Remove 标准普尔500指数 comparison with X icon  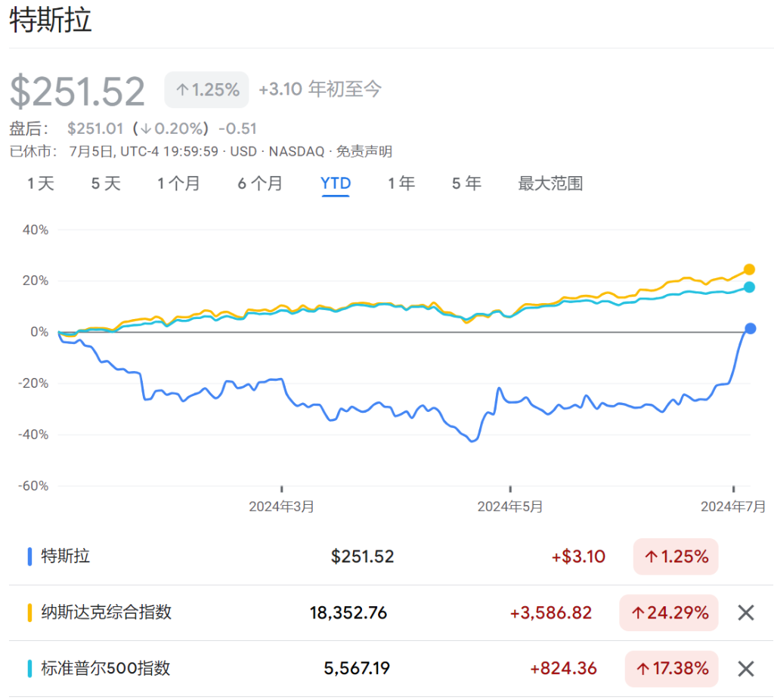coord(745,668)
